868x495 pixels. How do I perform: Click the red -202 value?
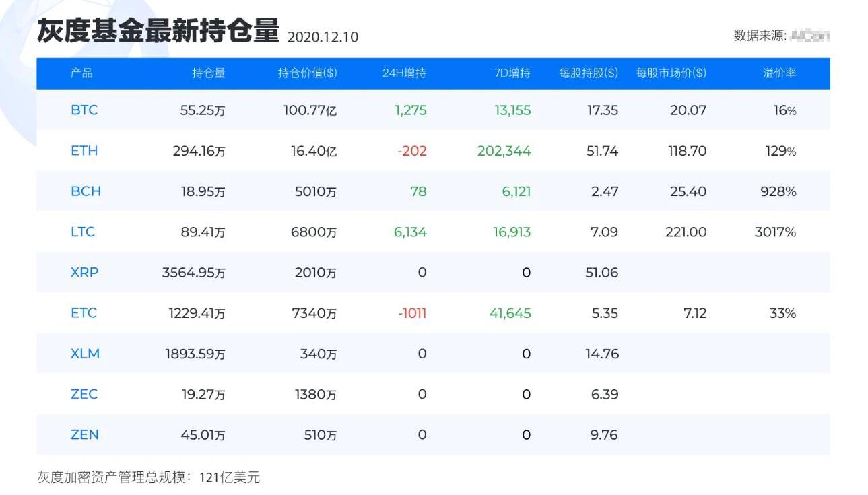(412, 151)
